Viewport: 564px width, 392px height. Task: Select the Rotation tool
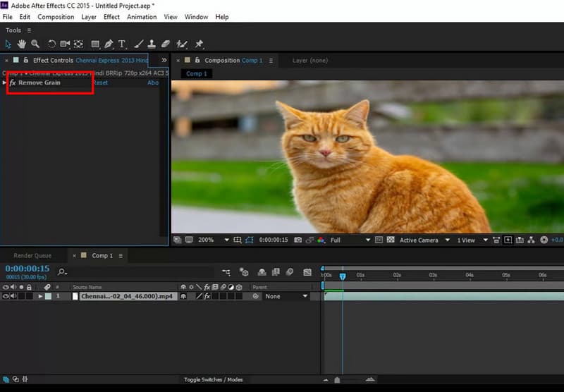coord(51,44)
